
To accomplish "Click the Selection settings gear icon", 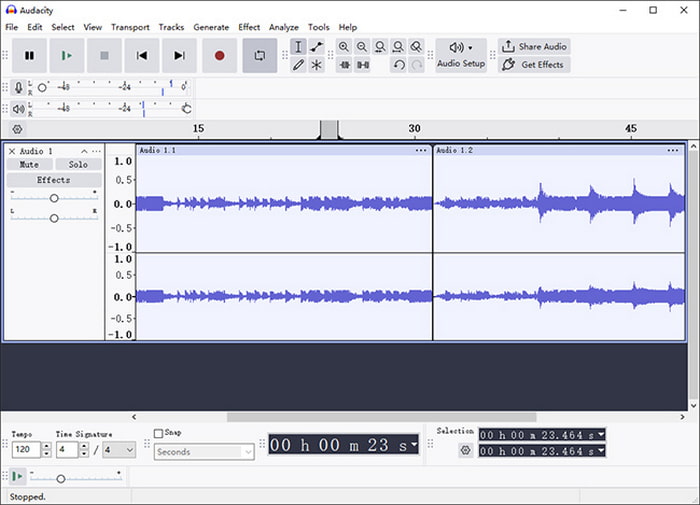I will pyautogui.click(x=465, y=450).
